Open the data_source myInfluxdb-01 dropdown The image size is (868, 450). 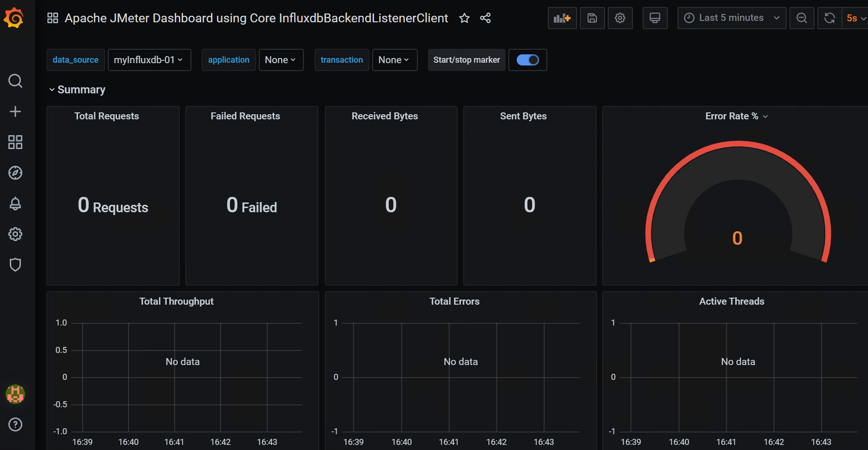(149, 60)
